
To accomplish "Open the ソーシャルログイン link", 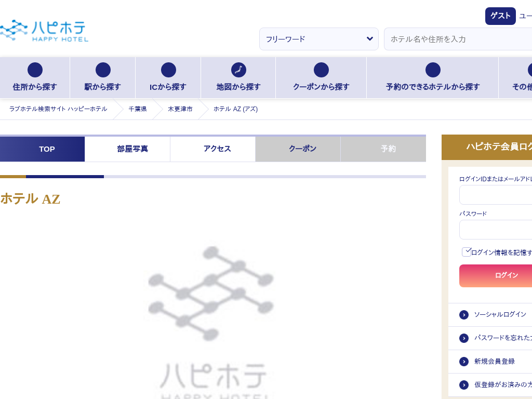I will (500, 314).
